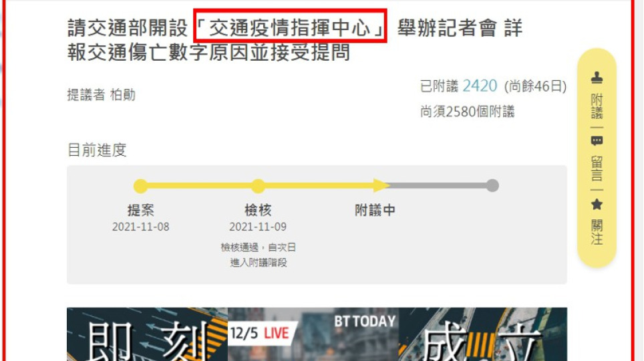Click the 附議 text in yellow sidebar
This screenshot has width=644, height=361.
point(597,106)
